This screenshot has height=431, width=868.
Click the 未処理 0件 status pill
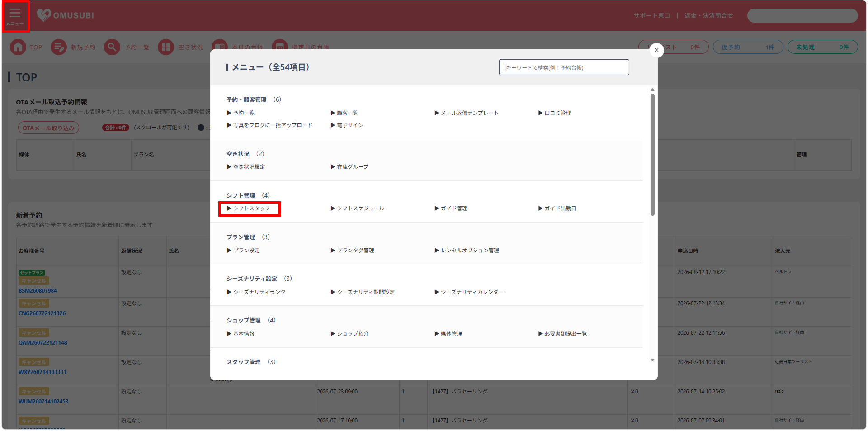(x=822, y=47)
